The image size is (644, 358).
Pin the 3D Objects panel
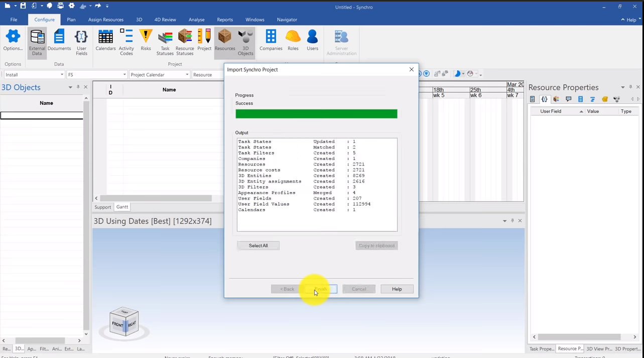78,87
